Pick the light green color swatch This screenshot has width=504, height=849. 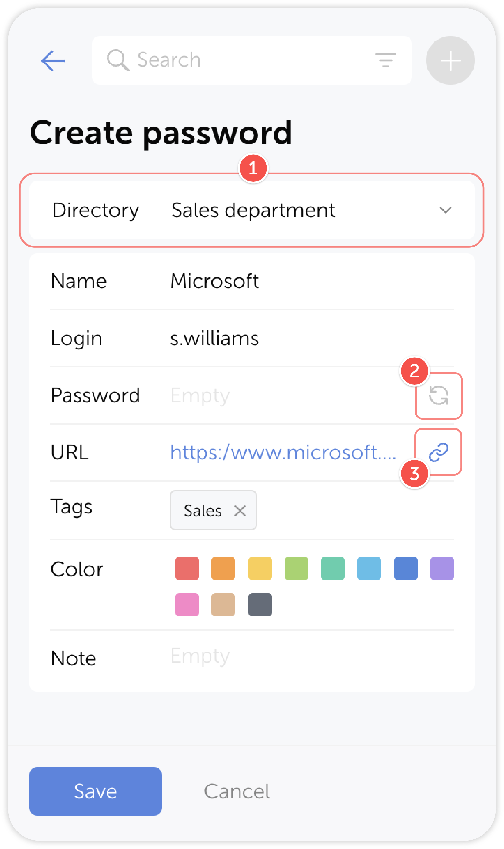click(x=296, y=569)
